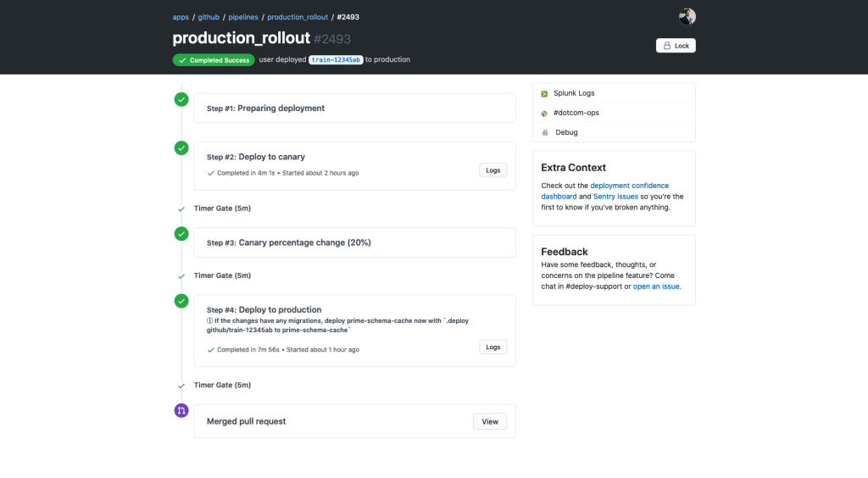Open Logs for Deploy to production

coord(492,347)
